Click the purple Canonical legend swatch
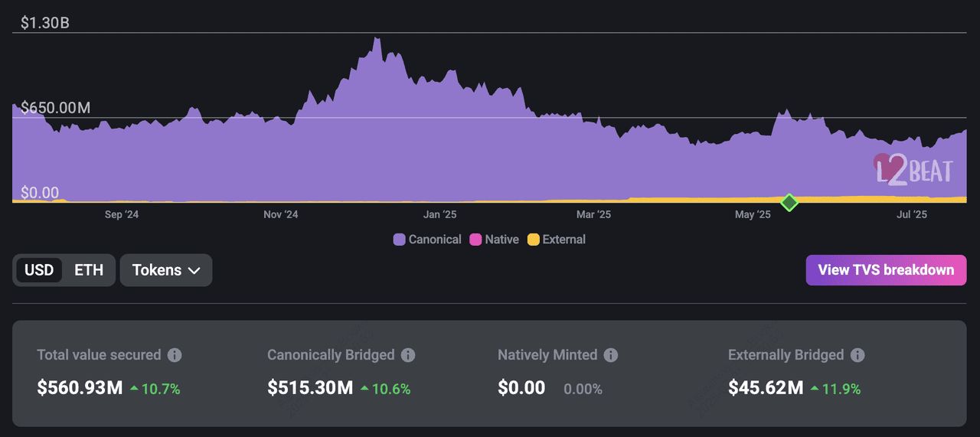Screen dimensions: 980x437 399,240
